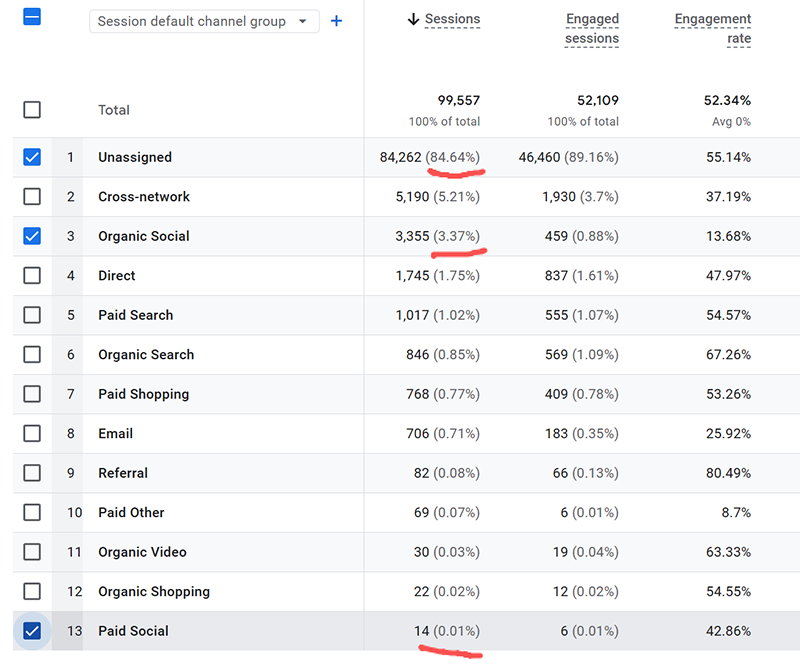Check the Cross-network row checkbox
Viewport: 800px width, 668px height.
(x=32, y=197)
